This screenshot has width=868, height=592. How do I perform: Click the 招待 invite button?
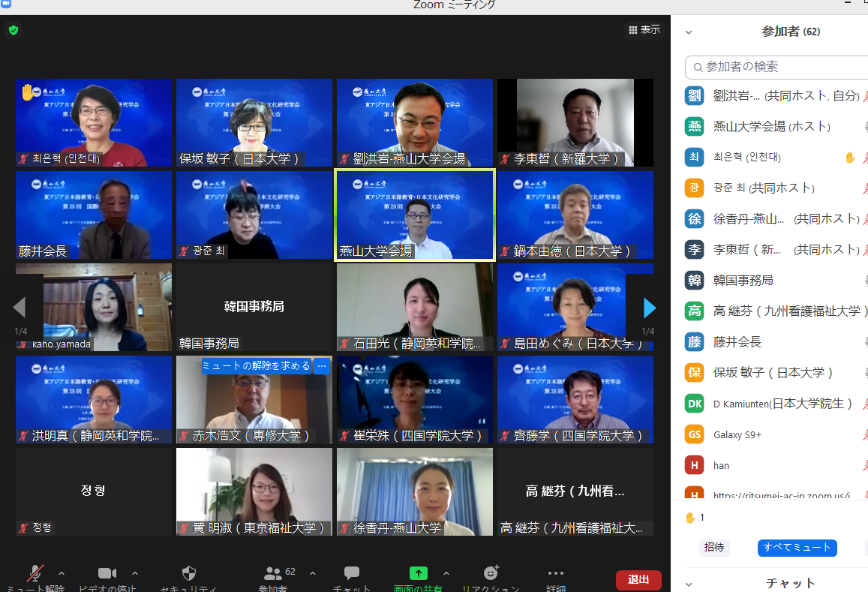[x=714, y=548]
